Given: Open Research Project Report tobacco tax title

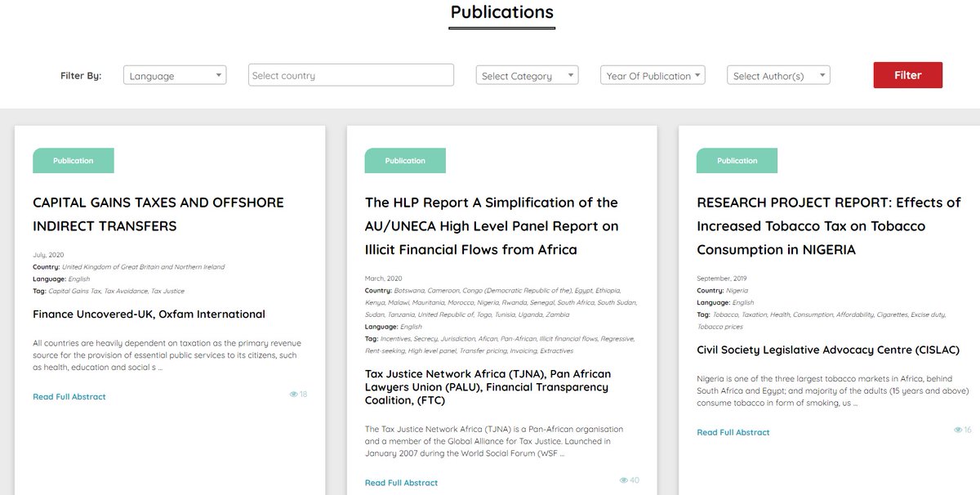Looking at the screenshot, I should click(829, 225).
